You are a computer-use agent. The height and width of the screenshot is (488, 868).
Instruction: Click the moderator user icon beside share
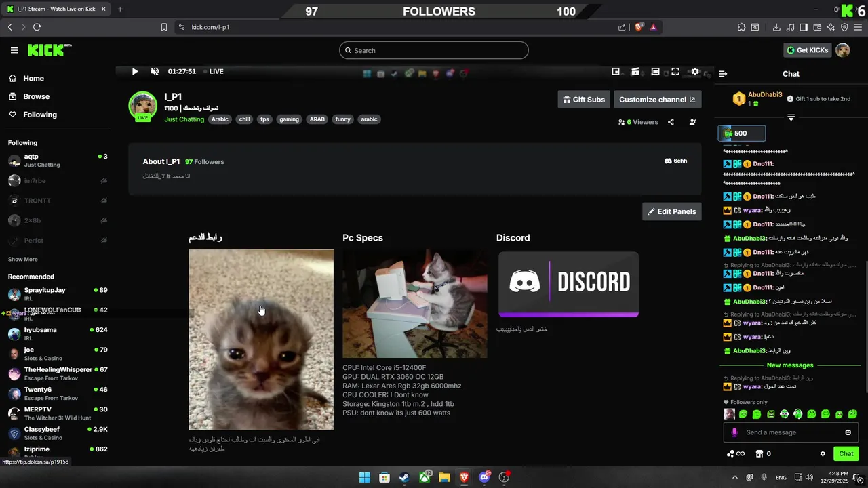coord(692,122)
